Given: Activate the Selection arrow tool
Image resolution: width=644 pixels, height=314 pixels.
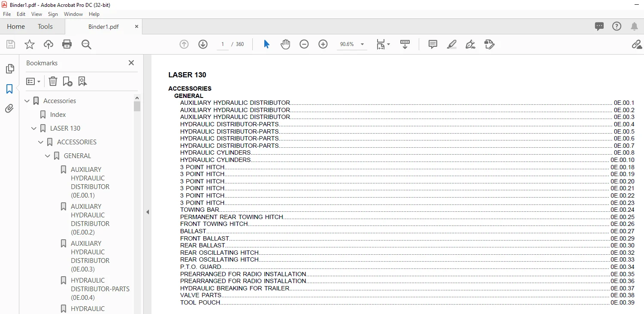Looking at the screenshot, I should 266,44.
